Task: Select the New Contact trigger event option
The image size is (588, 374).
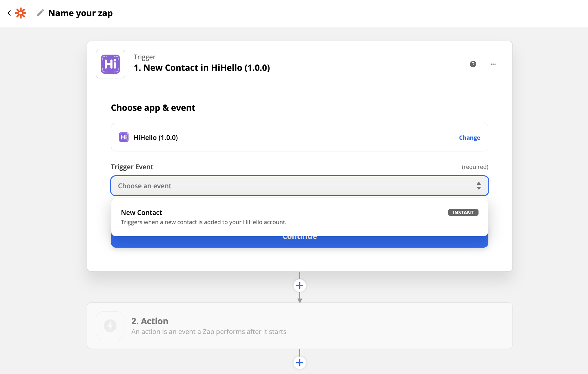Action: coord(300,217)
